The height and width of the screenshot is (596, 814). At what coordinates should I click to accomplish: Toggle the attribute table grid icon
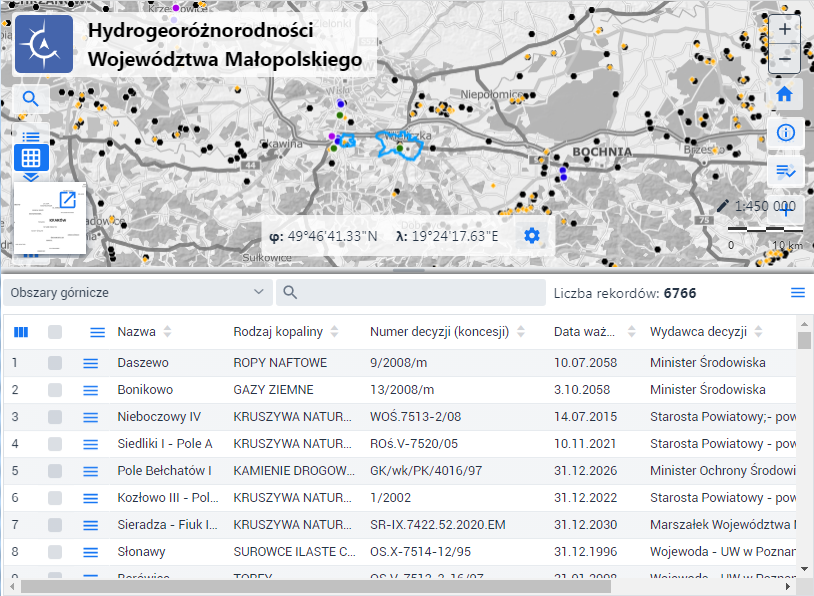(x=31, y=158)
